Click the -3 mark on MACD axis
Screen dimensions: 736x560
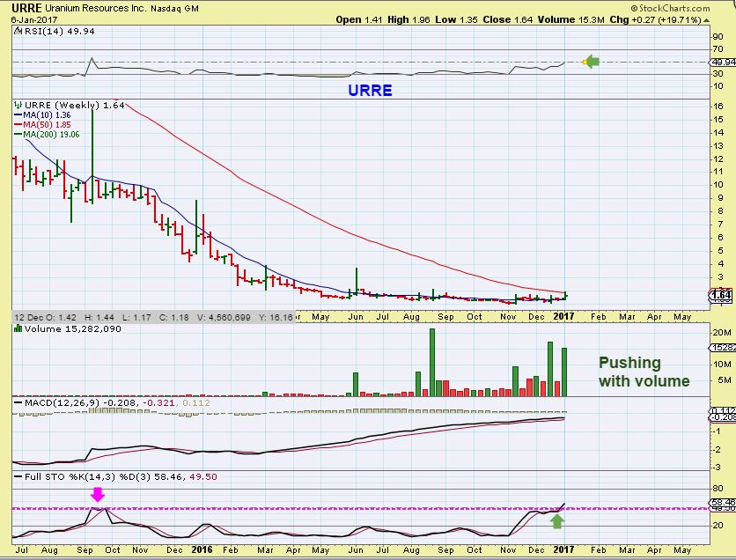coord(717,467)
